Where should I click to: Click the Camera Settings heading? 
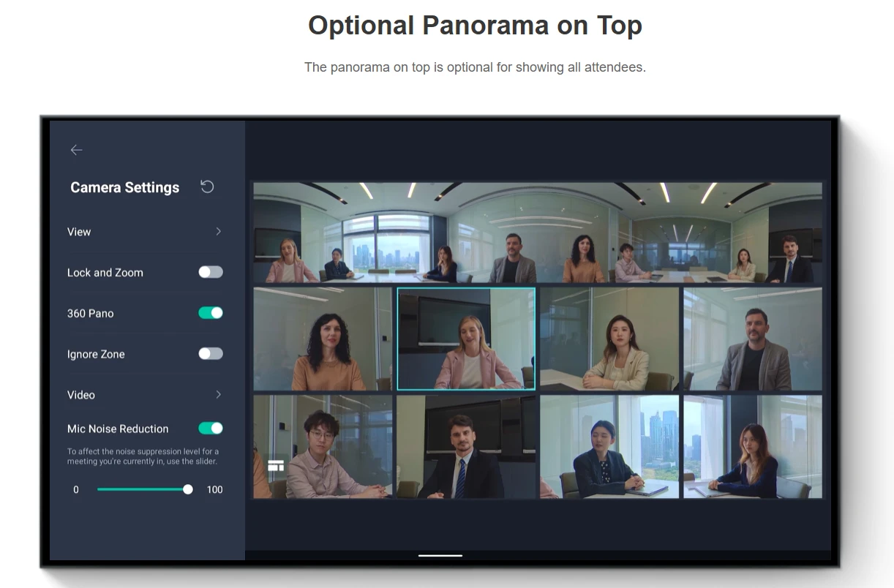pos(124,188)
